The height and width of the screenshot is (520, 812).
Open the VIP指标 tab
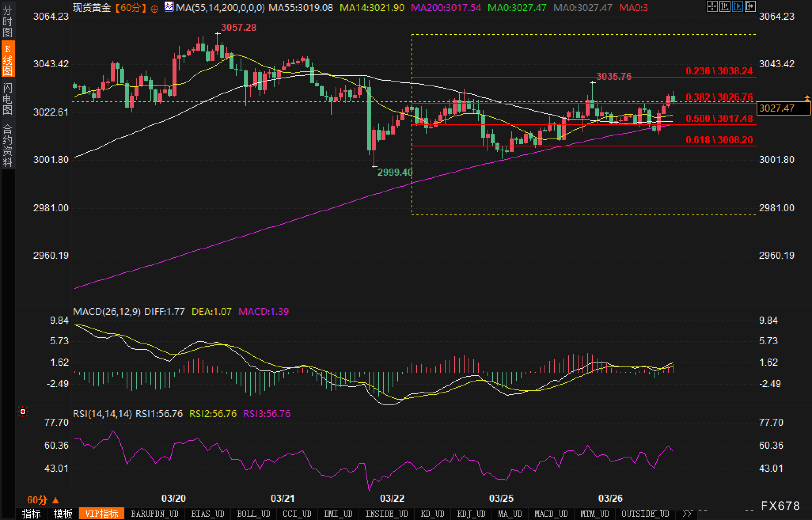pos(102,514)
